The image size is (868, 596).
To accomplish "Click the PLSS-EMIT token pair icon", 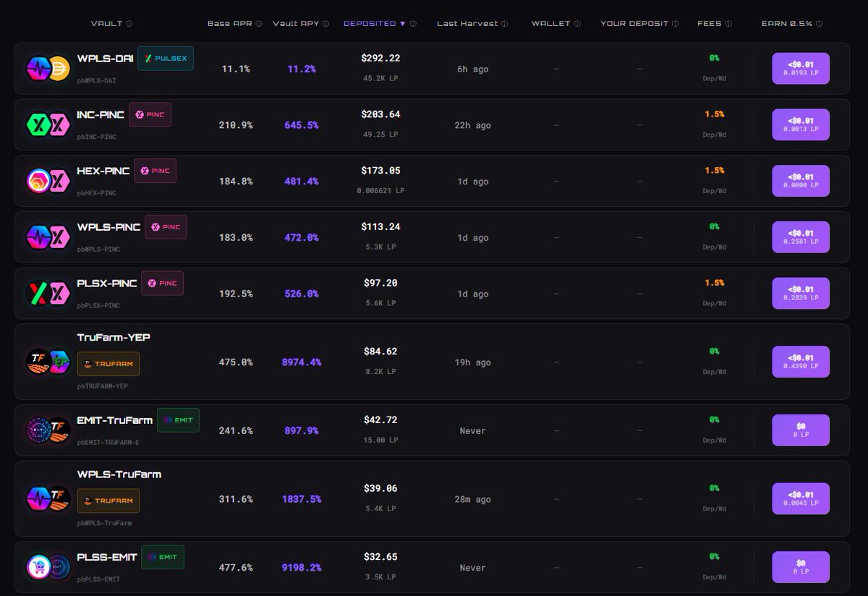I will 48,567.
